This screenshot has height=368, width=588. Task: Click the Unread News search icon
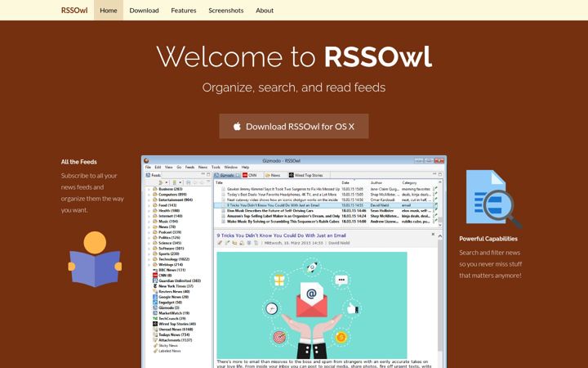(155, 330)
